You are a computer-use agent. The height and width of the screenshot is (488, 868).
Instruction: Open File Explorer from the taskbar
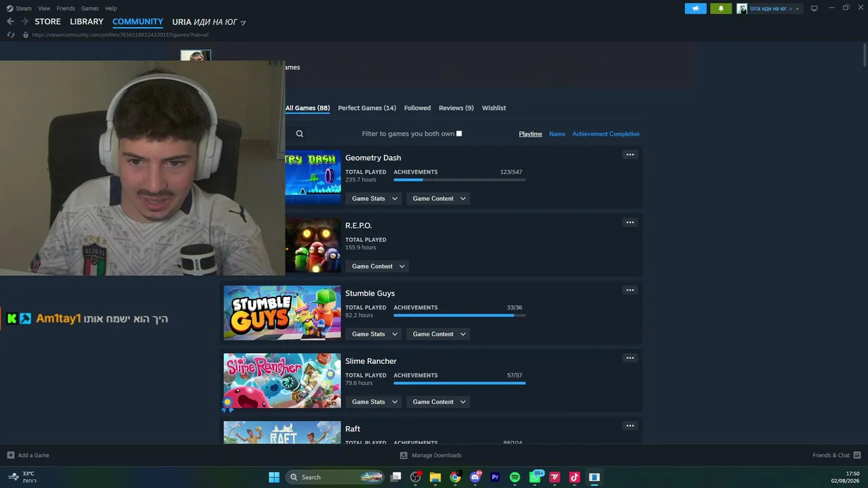click(435, 477)
